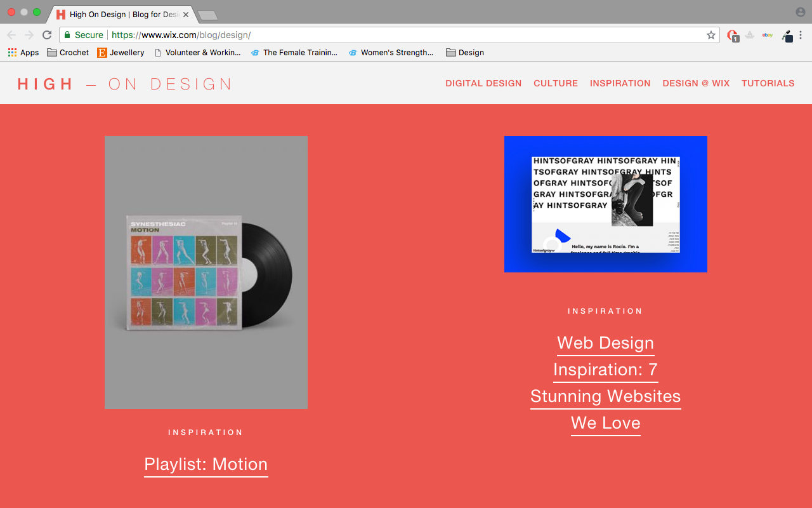
Task: Open the vinyl record Playlist thumbnail
Action: point(206,272)
